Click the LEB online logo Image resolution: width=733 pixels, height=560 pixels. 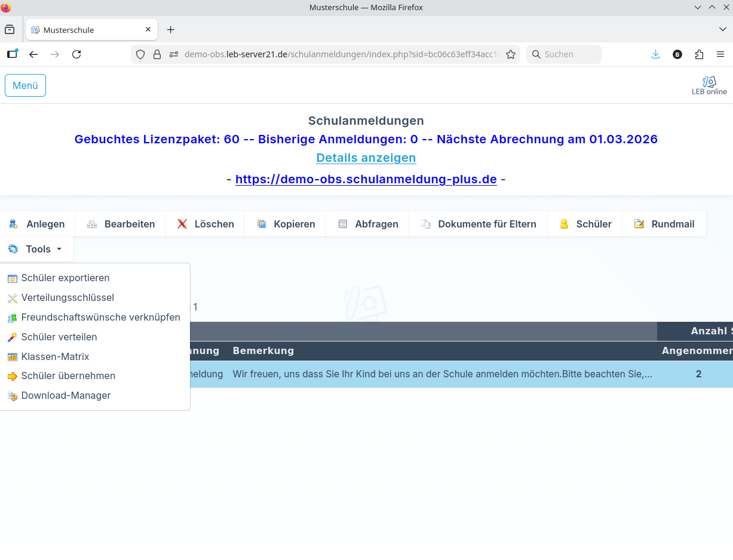(709, 85)
